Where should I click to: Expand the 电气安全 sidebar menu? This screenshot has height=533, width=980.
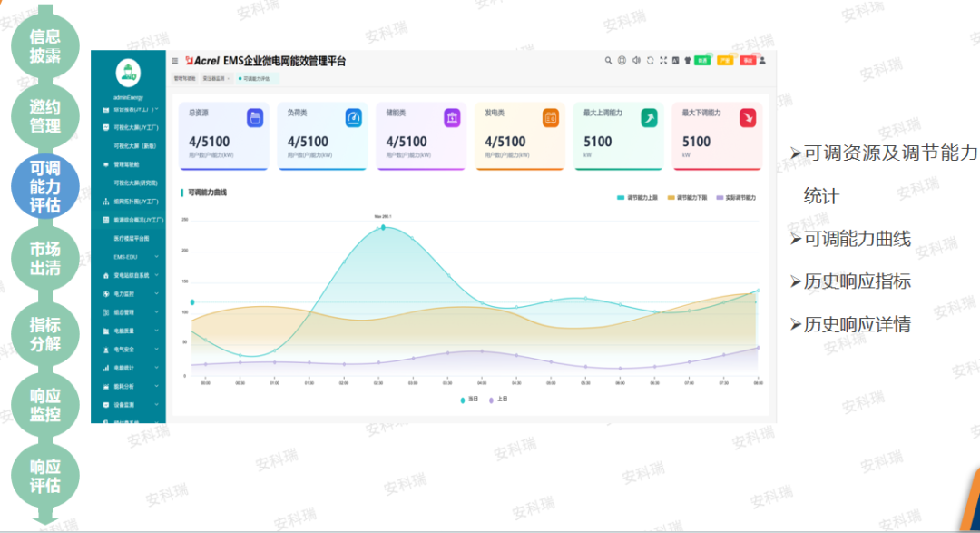(x=129, y=350)
